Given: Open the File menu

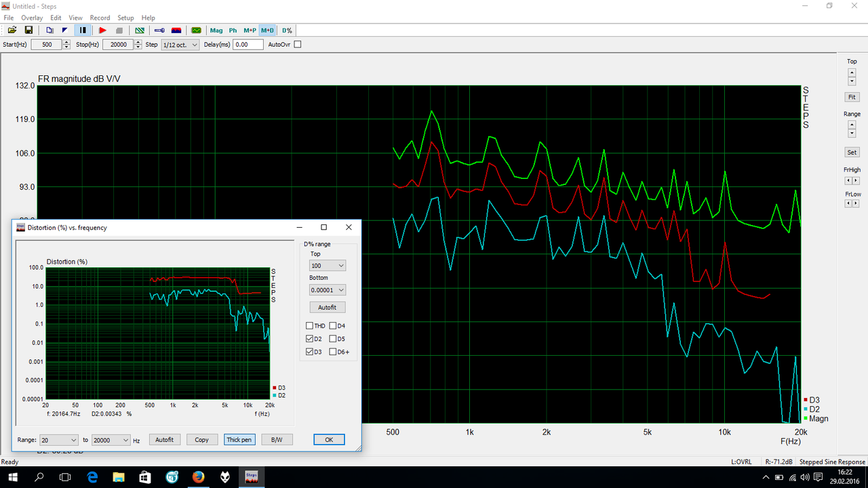Looking at the screenshot, I should pos(9,18).
